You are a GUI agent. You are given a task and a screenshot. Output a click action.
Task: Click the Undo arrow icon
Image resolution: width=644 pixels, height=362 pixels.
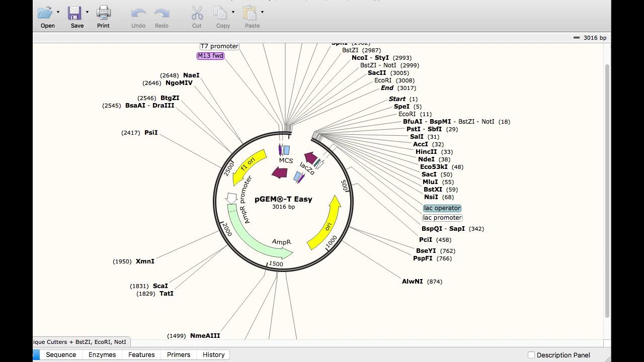tap(138, 14)
